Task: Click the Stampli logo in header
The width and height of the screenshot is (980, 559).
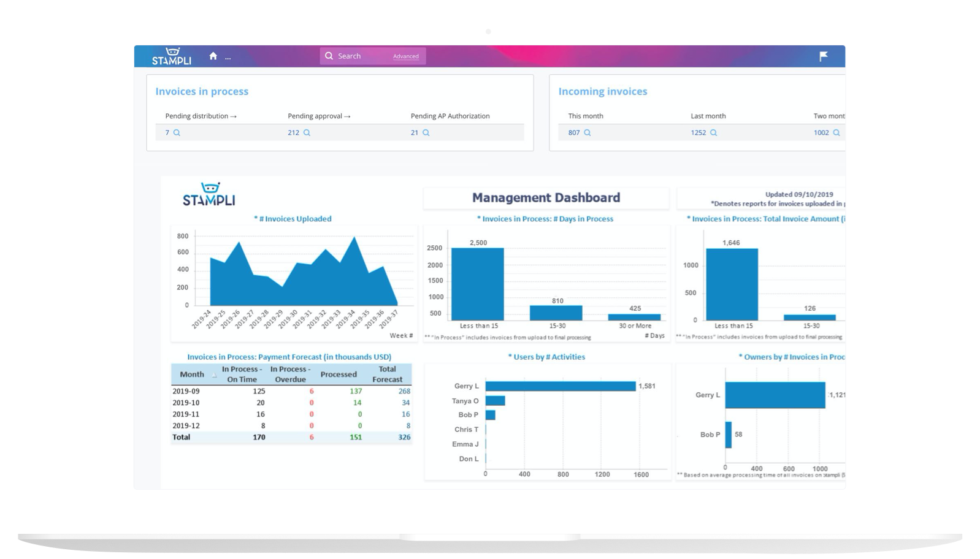Action: 172,56
